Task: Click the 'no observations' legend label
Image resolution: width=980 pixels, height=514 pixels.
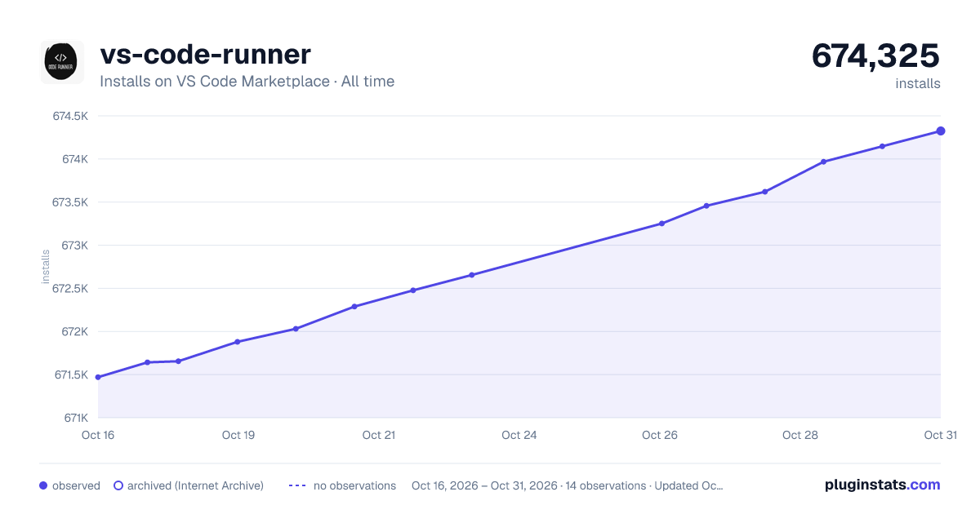Action: tap(354, 485)
